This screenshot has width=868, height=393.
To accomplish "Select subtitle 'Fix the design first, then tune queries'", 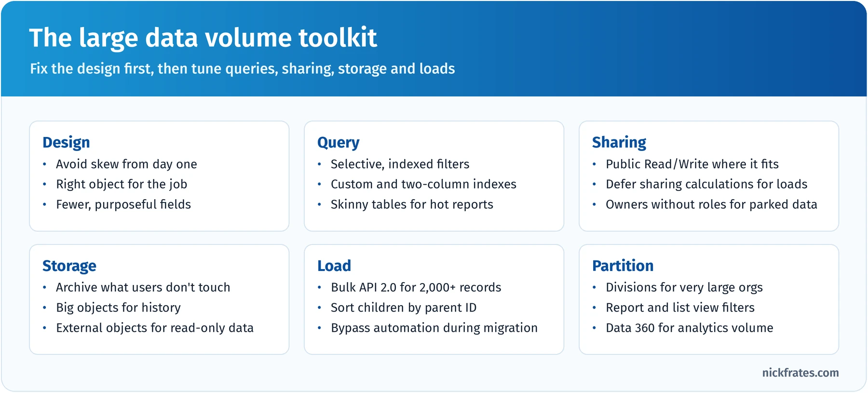I will 154,69.
